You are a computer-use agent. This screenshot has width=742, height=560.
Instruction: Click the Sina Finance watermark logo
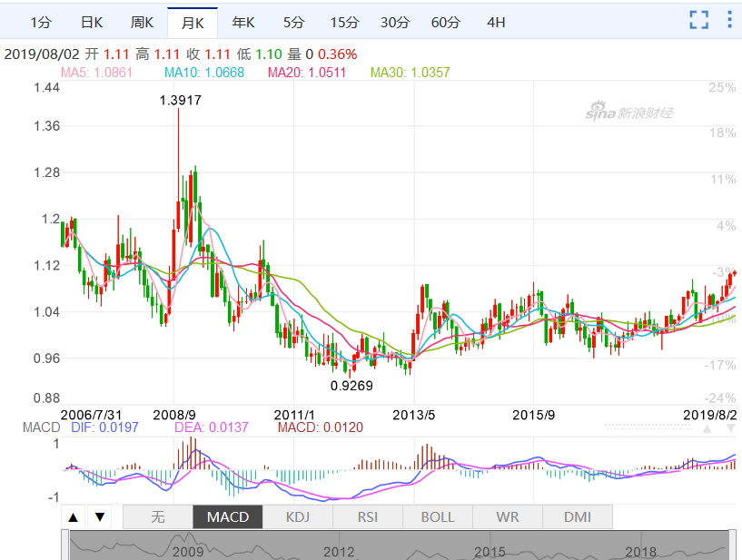[x=628, y=111]
